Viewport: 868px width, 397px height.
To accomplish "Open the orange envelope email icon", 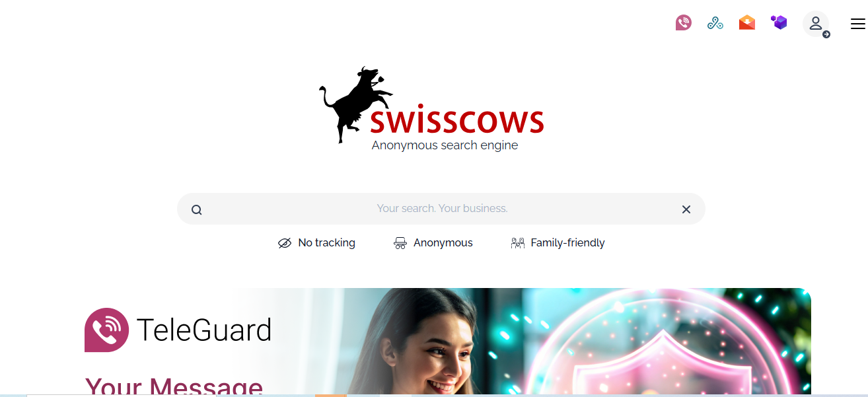I will pyautogui.click(x=747, y=23).
